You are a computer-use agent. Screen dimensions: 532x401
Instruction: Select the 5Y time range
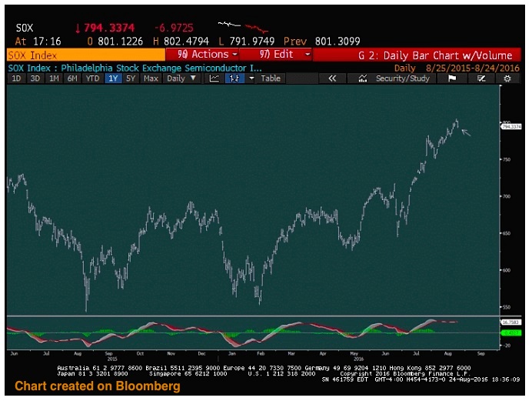click(x=131, y=79)
